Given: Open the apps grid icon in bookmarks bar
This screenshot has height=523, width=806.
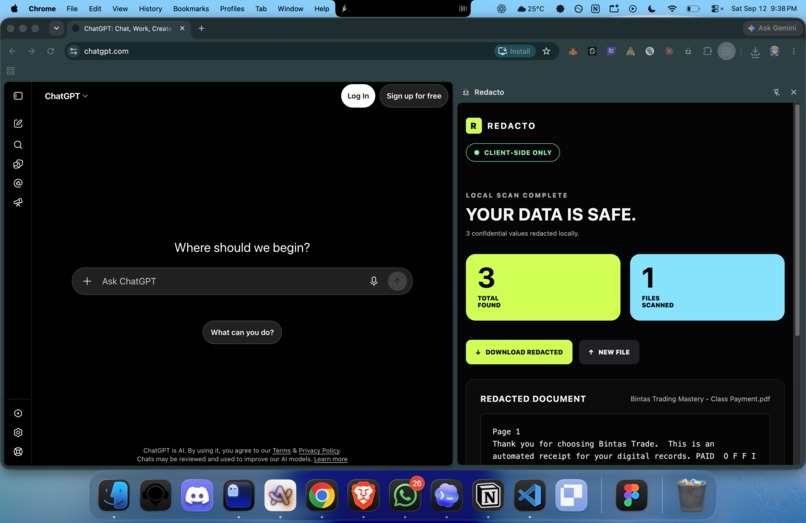Looking at the screenshot, I should pyautogui.click(x=11, y=71).
